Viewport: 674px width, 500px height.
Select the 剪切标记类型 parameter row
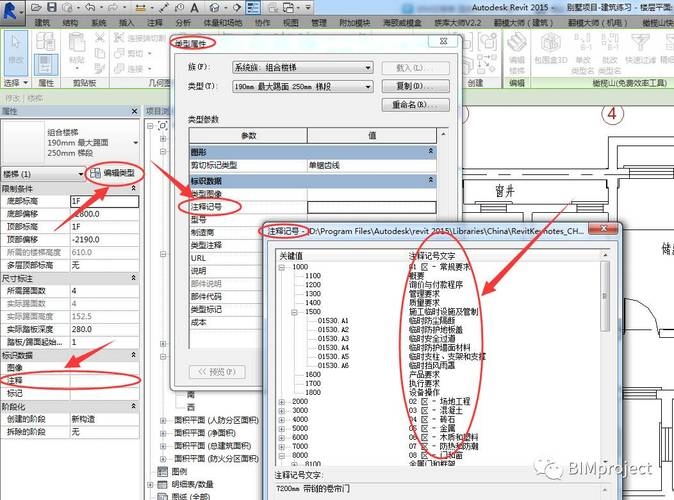click(312, 166)
